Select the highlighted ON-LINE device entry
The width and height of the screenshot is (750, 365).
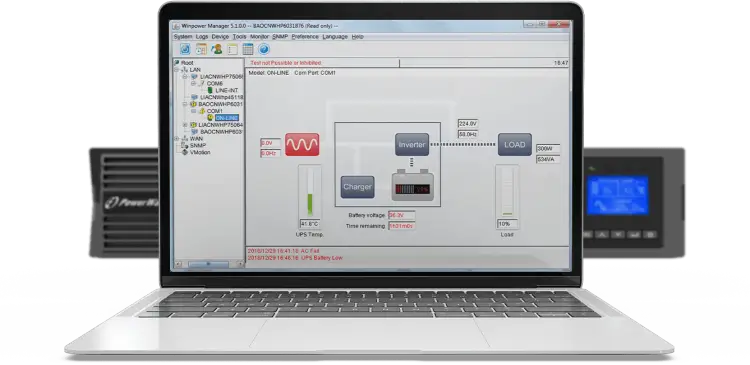click(x=227, y=118)
